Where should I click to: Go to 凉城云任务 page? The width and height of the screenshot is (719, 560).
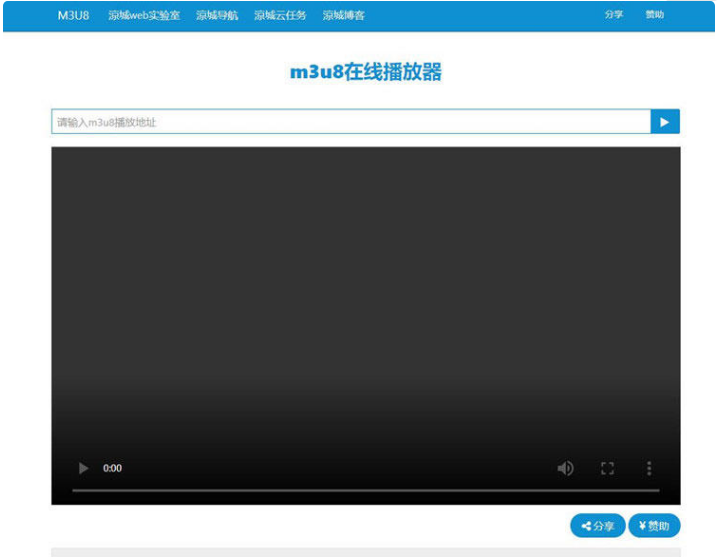280,15
